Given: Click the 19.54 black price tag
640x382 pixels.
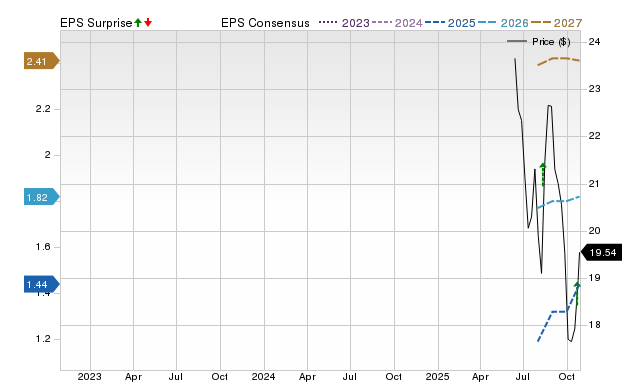Looking at the screenshot, I should coord(601,252).
